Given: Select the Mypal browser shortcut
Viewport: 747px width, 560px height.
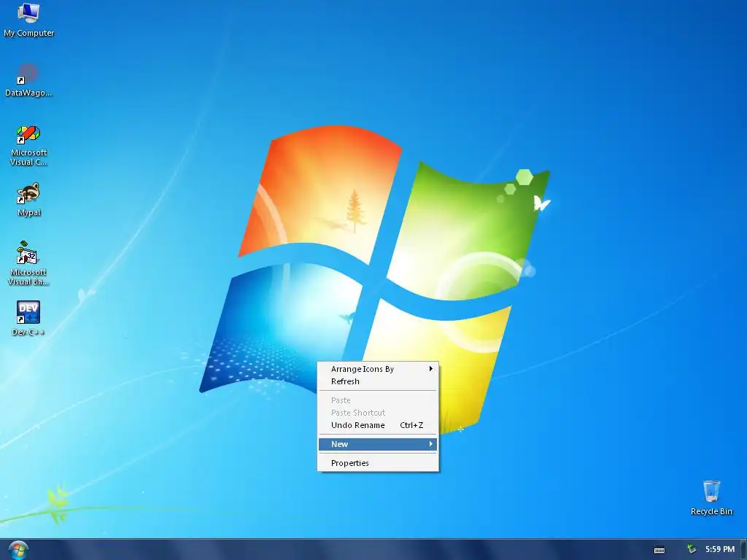Looking at the screenshot, I should point(28,199).
